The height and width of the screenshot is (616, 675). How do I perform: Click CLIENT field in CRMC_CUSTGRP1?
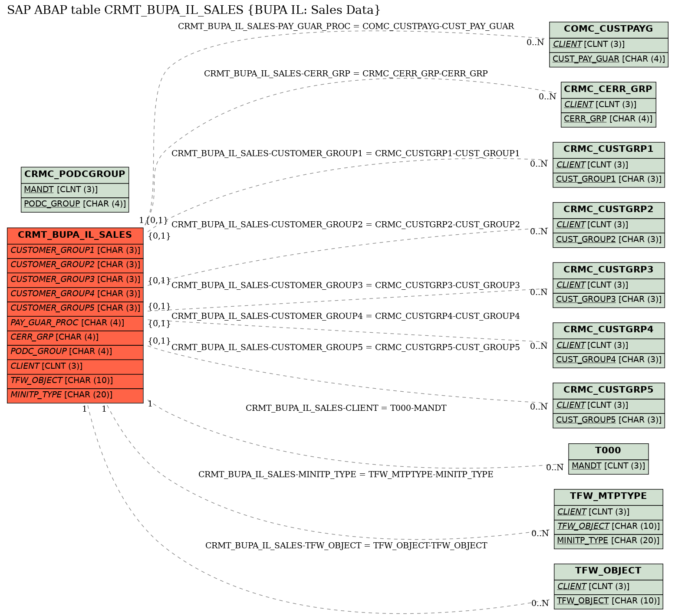(x=609, y=165)
